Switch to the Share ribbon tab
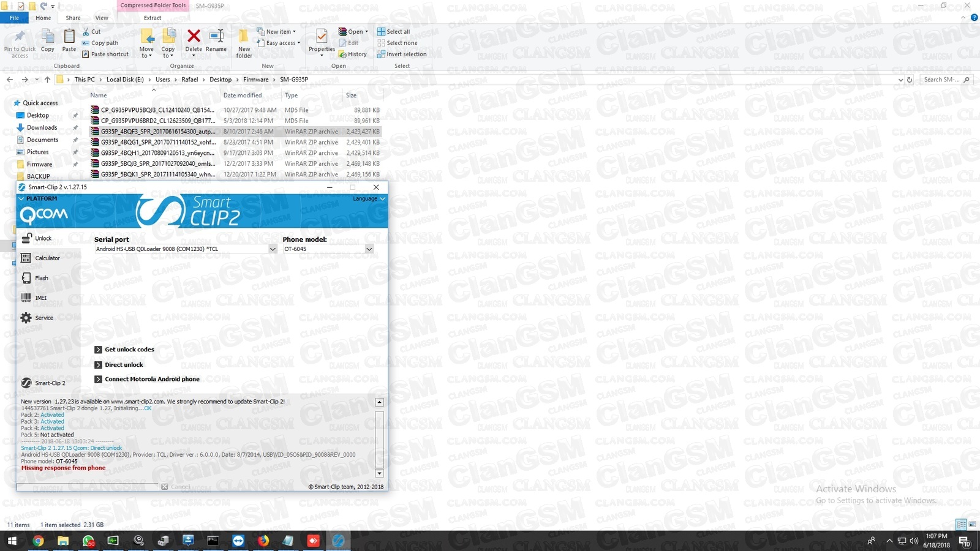980x551 pixels. coord(73,18)
